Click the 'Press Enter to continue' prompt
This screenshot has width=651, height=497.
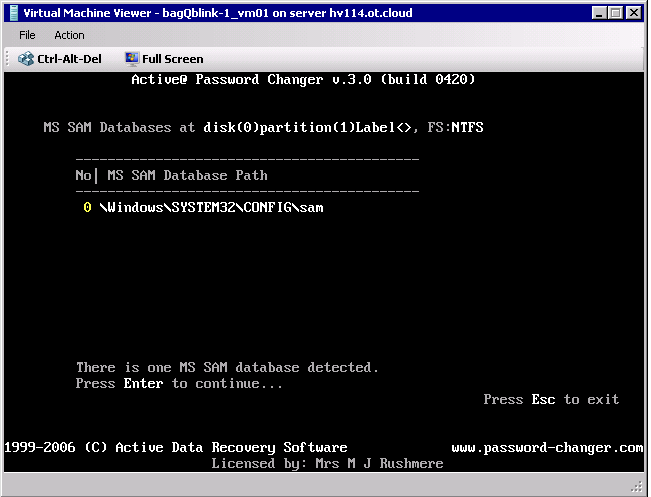179,383
